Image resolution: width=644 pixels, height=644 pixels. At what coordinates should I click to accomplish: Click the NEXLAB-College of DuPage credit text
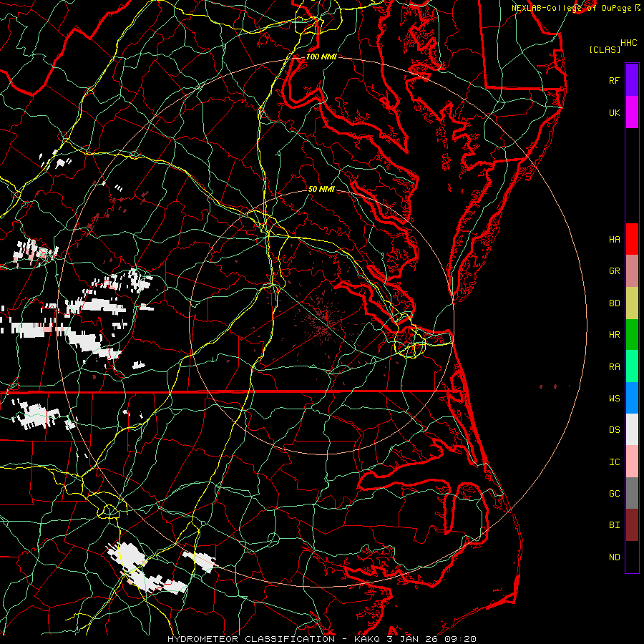tap(573, 8)
